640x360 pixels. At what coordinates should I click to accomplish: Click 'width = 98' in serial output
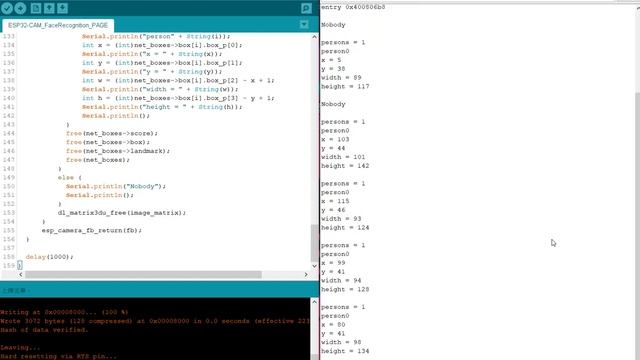[x=341, y=342]
